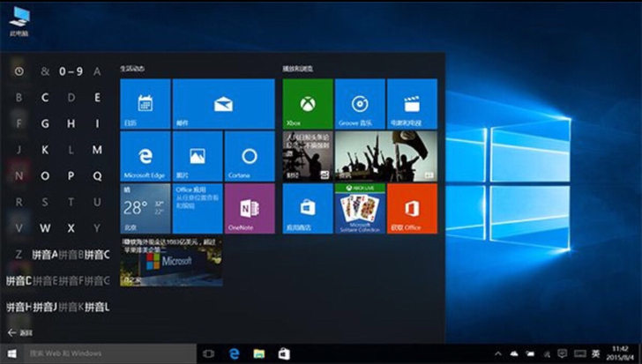
Task: Open the taskbar clock showing 11:42
Action: click(x=620, y=353)
